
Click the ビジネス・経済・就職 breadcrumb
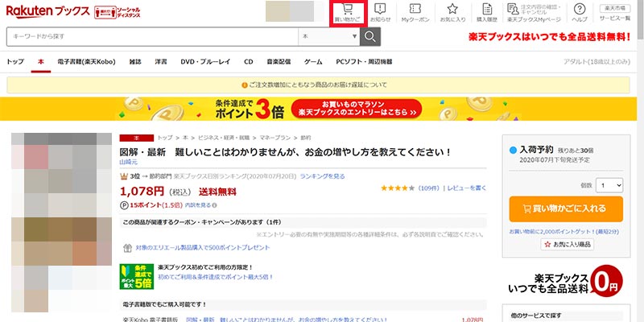click(225, 138)
